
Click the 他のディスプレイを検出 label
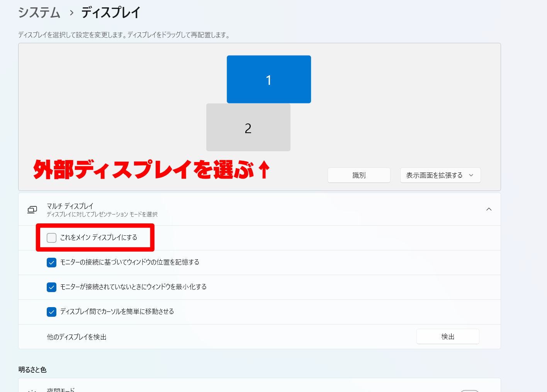click(x=76, y=337)
